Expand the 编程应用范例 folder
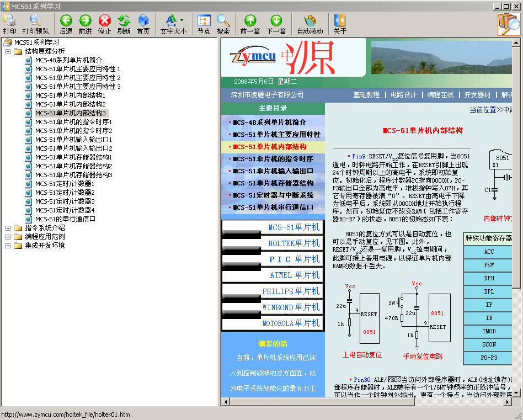Viewport: 523px width, 420px height. pos(8,237)
